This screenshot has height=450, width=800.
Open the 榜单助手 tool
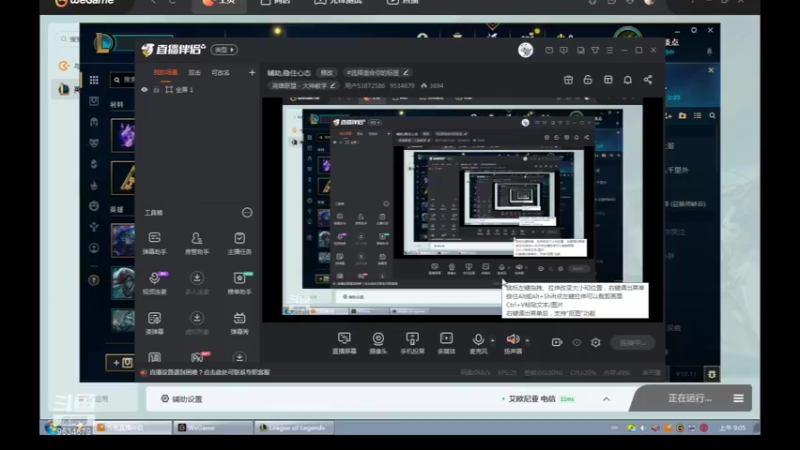pyautogui.click(x=239, y=283)
